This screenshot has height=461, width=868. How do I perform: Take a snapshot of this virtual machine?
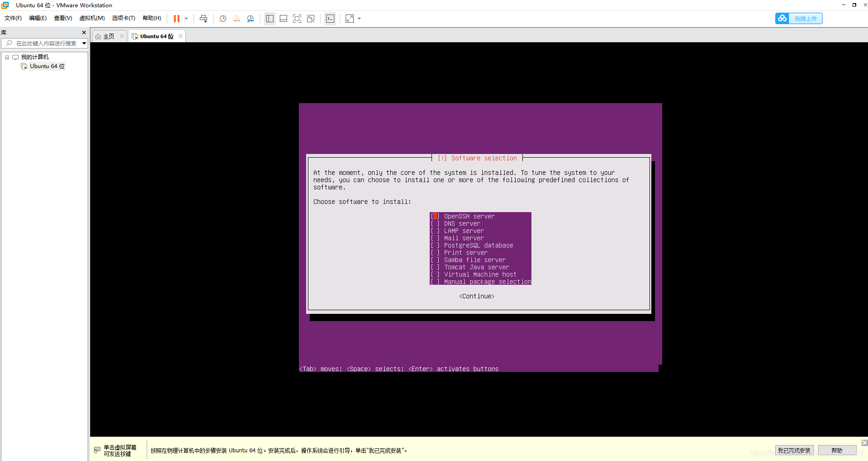click(223, 19)
